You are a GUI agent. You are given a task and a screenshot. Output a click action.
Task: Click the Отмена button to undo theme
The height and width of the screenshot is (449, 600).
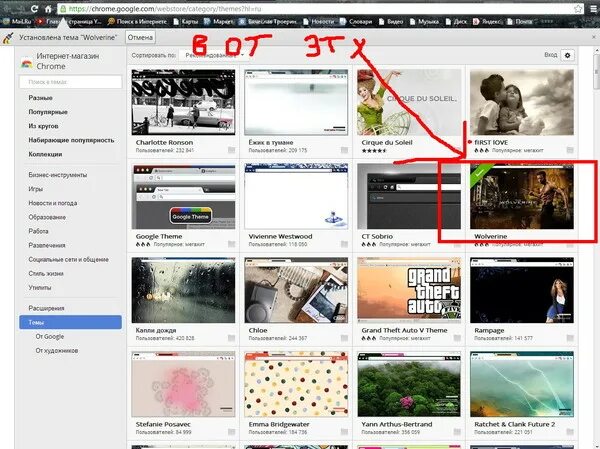pos(140,38)
